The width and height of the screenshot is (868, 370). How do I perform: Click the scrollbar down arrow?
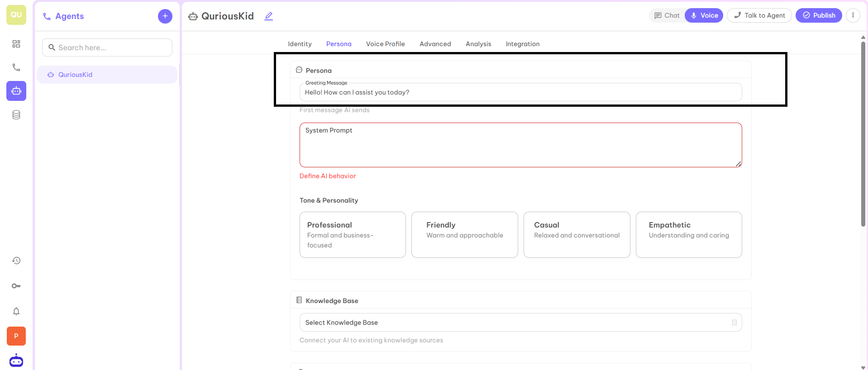click(863, 367)
